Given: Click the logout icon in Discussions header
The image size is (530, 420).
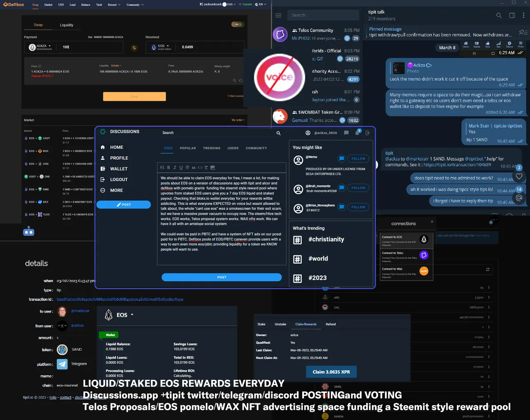Looking at the screenshot, I should pos(367,133).
